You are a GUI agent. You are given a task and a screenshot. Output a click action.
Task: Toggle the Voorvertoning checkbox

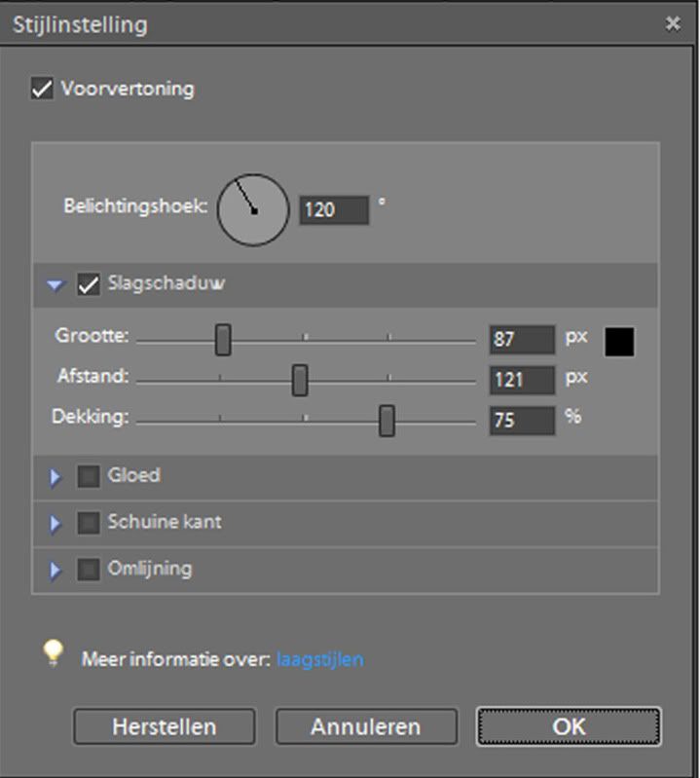(x=42, y=89)
